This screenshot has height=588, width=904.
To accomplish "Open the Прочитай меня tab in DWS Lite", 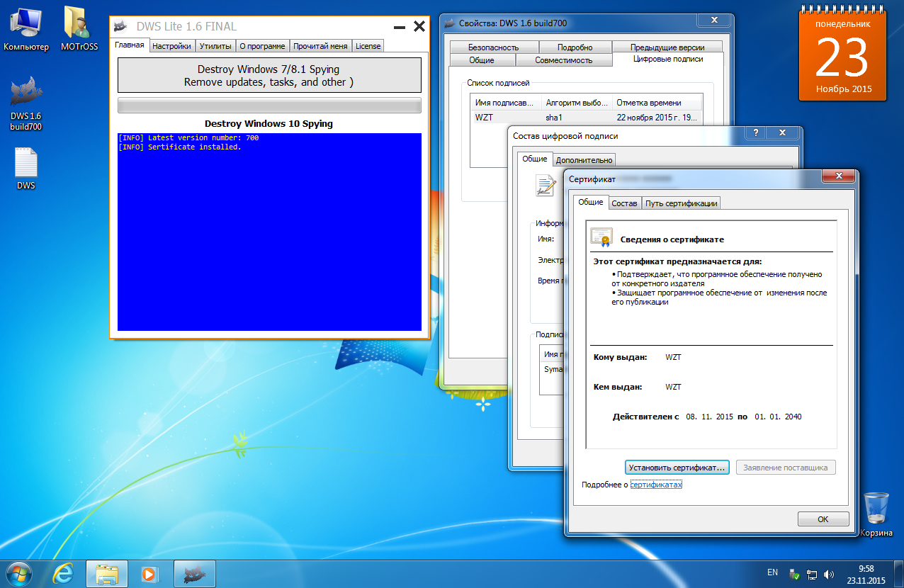I will point(320,46).
